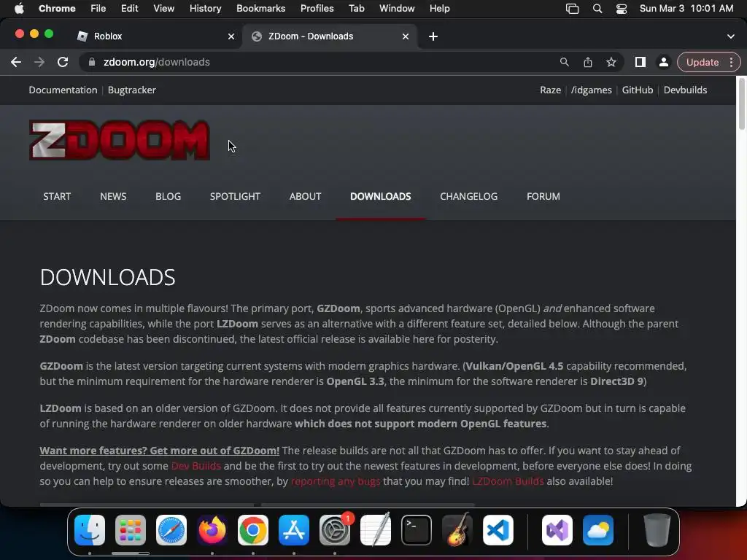Open the Apple menu
The height and width of the screenshot is (560, 747).
(x=19, y=8)
